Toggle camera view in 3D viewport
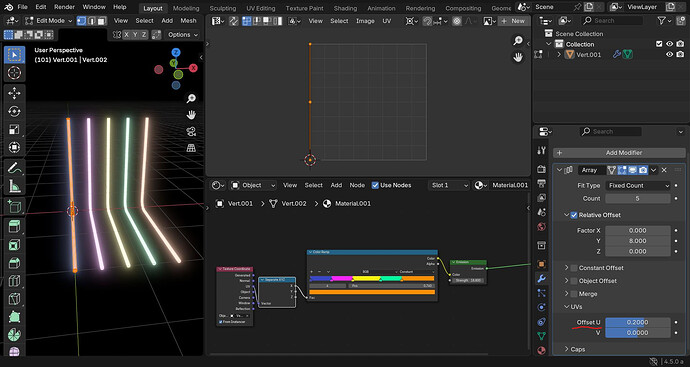Viewport: 690px width, 367px height. [x=191, y=132]
